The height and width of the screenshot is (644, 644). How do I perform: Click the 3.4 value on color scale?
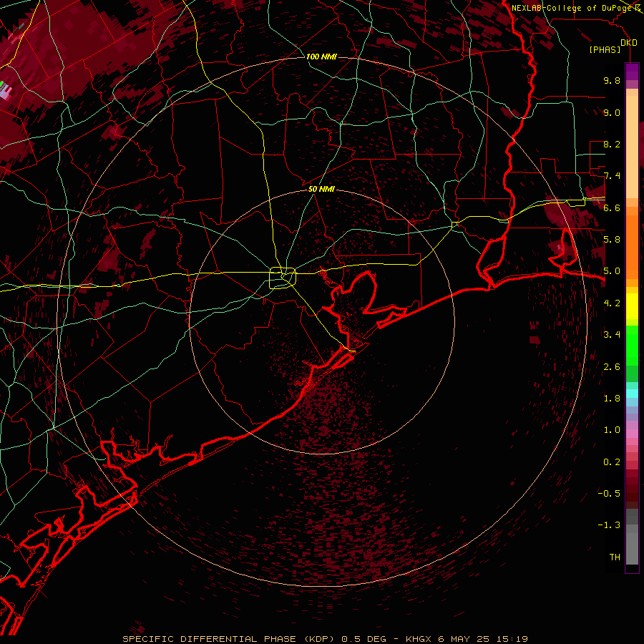pyautogui.click(x=612, y=335)
